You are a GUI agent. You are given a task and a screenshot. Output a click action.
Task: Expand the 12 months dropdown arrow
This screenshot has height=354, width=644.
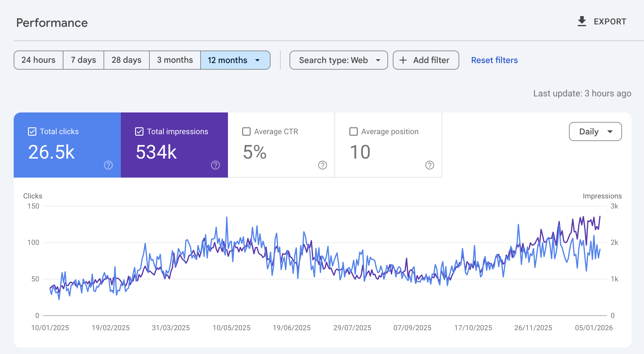pos(258,60)
